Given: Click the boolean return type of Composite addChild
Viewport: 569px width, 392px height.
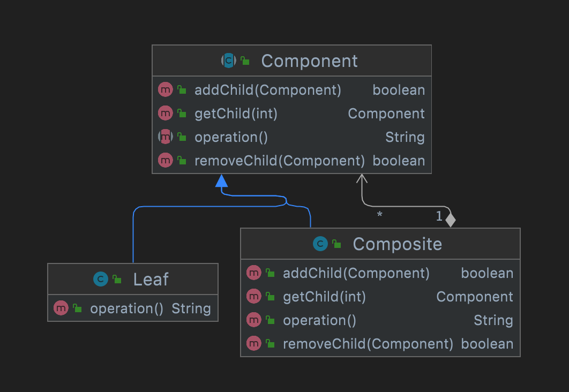Looking at the screenshot, I should point(487,273).
